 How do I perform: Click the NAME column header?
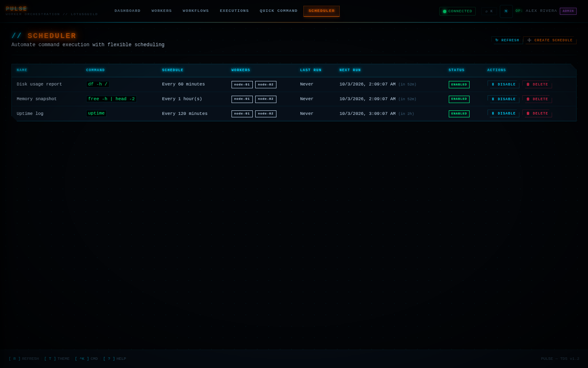[x=22, y=70]
